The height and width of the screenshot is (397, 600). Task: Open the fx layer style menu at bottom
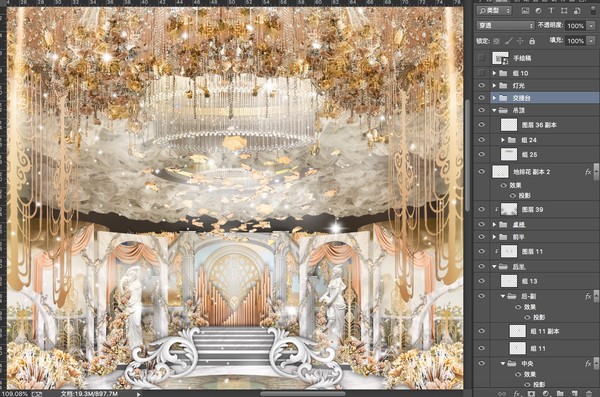pyautogui.click(x=517, y=393)
